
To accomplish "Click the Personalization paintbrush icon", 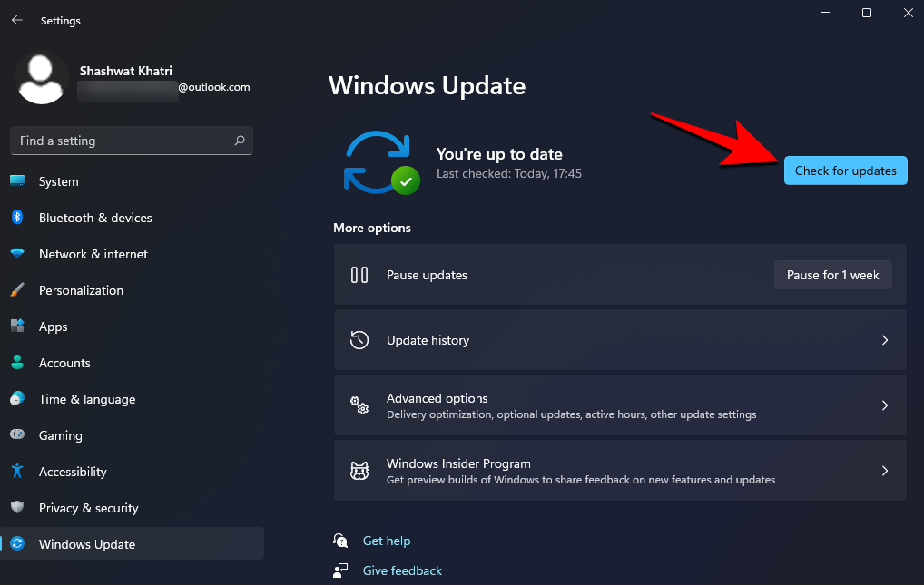I will click(17, 290).
